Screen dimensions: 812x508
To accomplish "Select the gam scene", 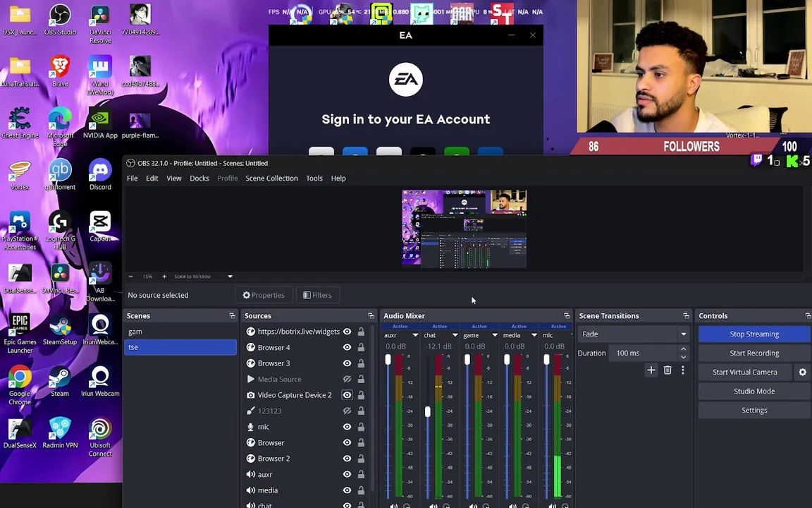I will point(180,332).
